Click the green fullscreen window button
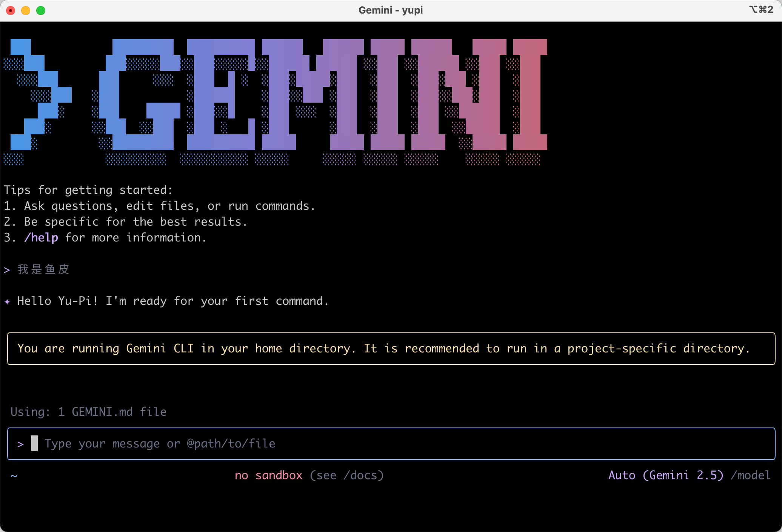 click(41, 10)
